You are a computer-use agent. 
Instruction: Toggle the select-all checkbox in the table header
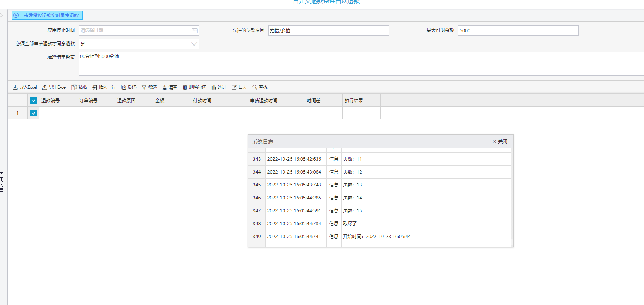coord(33,101)
